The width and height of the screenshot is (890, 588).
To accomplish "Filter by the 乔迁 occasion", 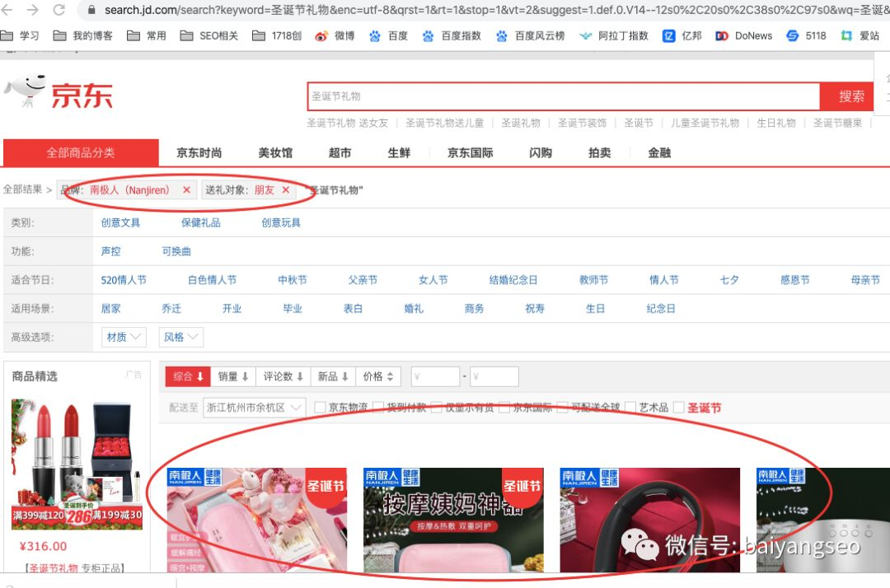I will pyautogui.click(x=171, y=309).
